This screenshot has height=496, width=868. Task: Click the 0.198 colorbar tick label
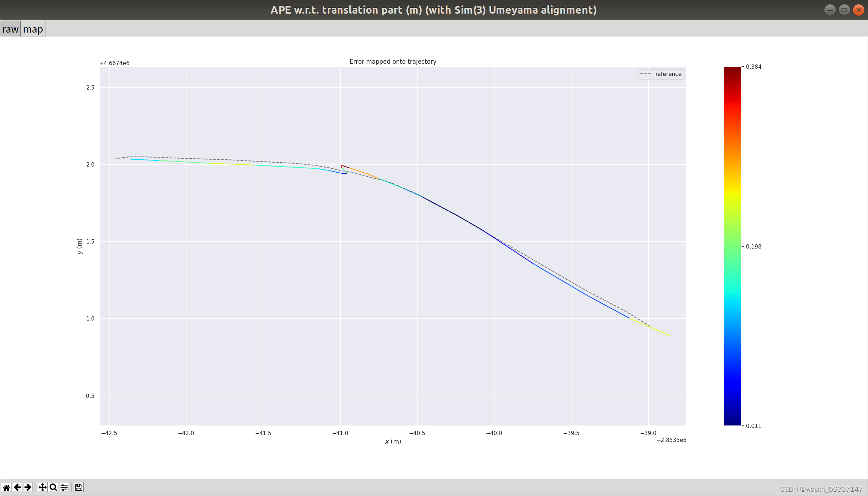pyautogui.click(x=754, y=246)
